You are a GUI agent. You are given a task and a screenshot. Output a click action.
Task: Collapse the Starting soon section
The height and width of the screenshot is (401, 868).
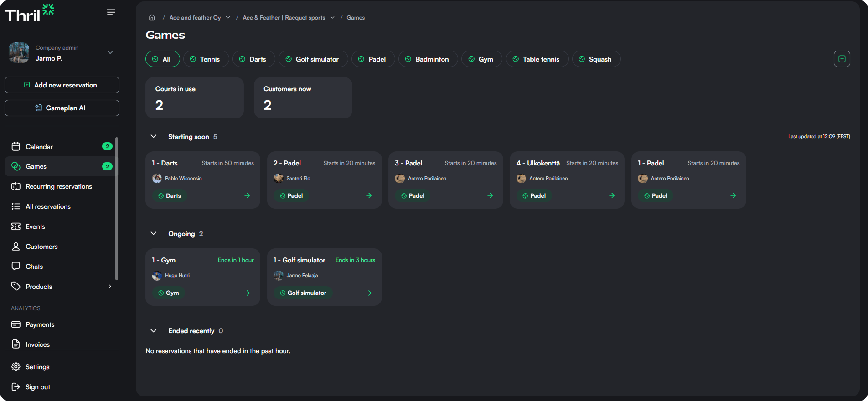pos(154,137)
